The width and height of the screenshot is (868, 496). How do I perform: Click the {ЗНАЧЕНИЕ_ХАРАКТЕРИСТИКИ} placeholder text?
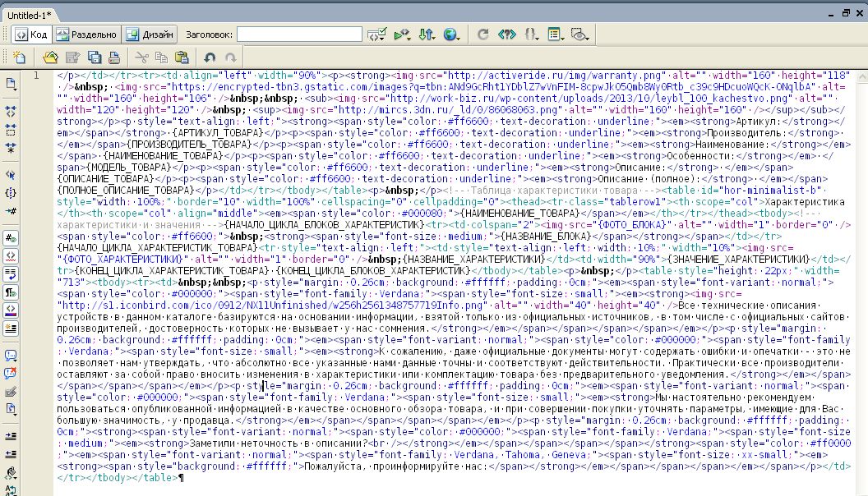pyautogui.click(x=738, y=259)
